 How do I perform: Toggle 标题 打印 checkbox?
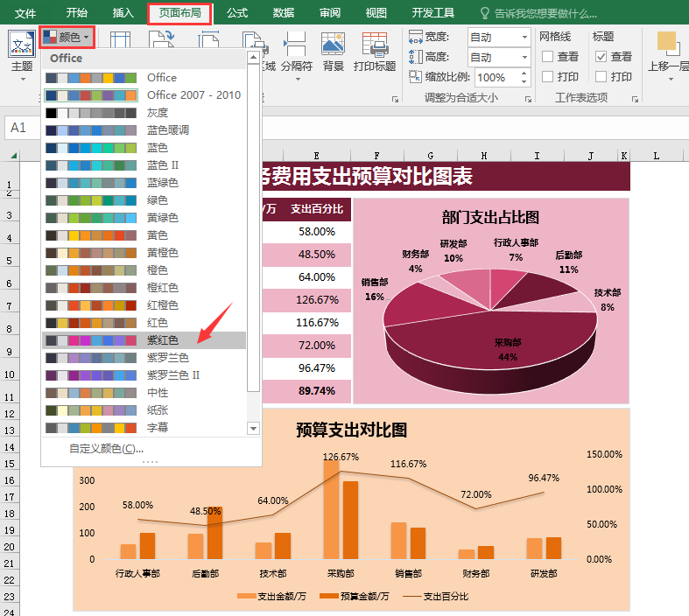tap(601, 77)
